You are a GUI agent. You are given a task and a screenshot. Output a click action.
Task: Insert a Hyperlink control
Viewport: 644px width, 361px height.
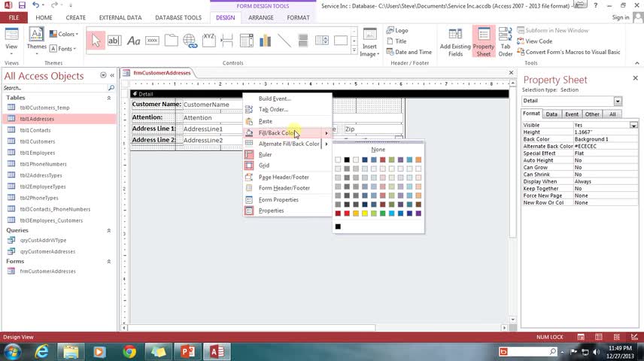click(190, 41)
